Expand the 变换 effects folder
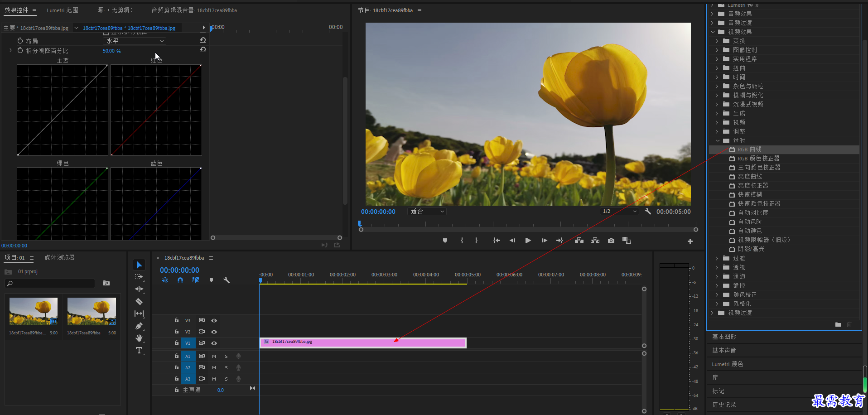 tap(718, 41)
